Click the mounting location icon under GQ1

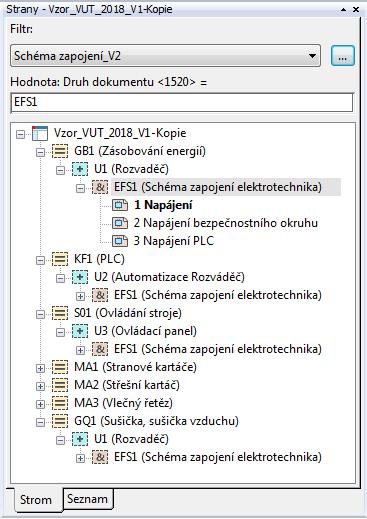click(x=80, y=439)
